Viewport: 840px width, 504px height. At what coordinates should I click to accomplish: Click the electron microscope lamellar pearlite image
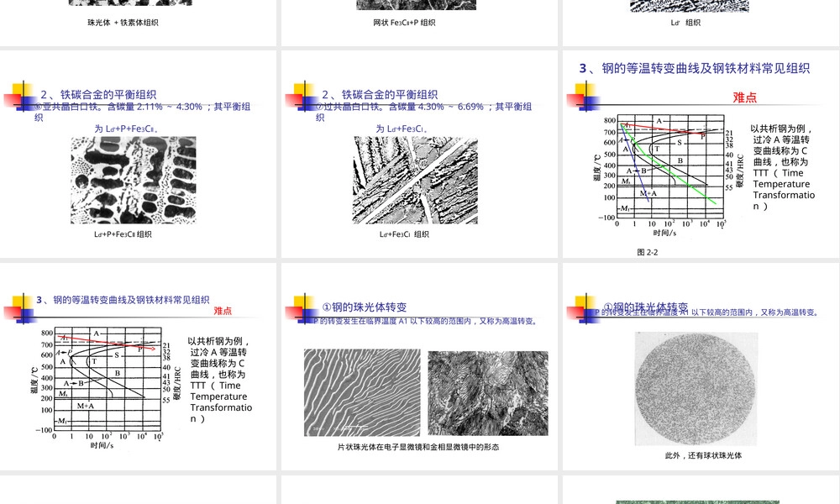pyautogui.click(x=362, y=392)
